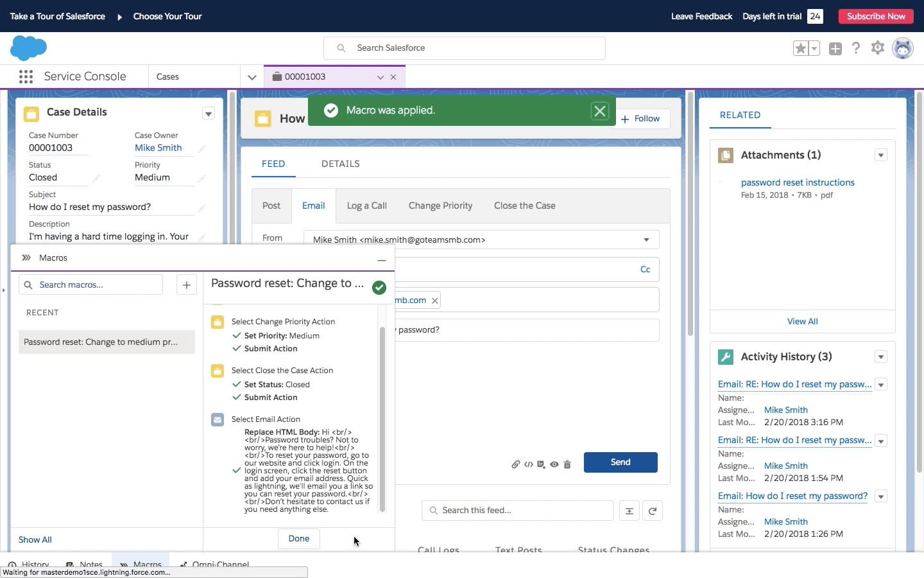Remove the recipient email pill
924x578 pixels.
pos(435,301)
